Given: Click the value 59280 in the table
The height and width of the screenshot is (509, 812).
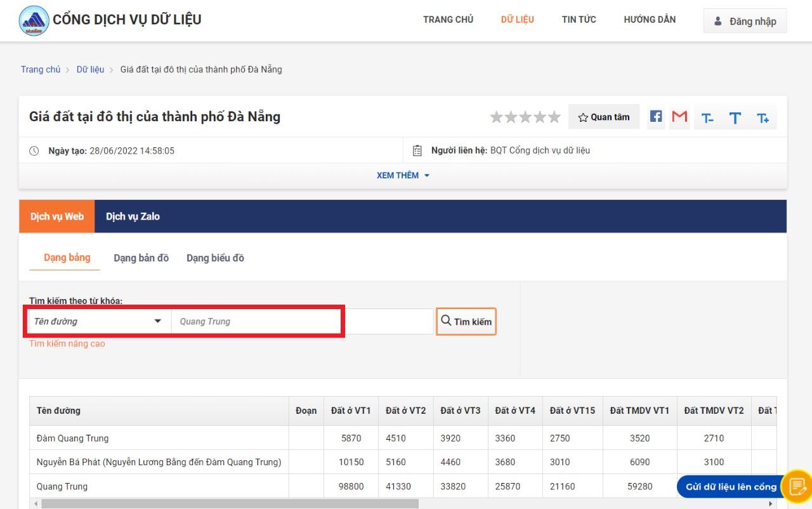Looking at the screenshot, I should click(639, 486).
